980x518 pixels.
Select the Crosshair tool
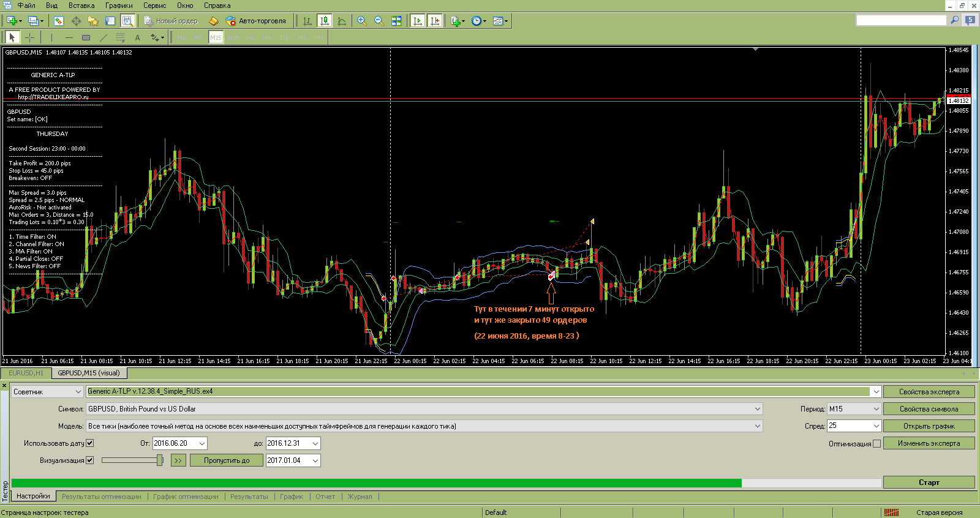(x=29, y=37)
